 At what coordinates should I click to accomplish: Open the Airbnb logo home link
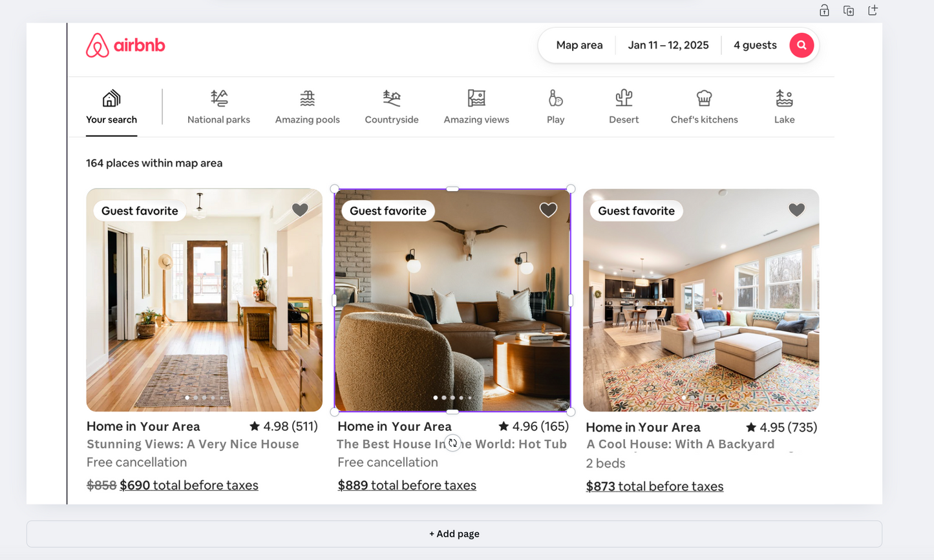[x=125, y=45]
